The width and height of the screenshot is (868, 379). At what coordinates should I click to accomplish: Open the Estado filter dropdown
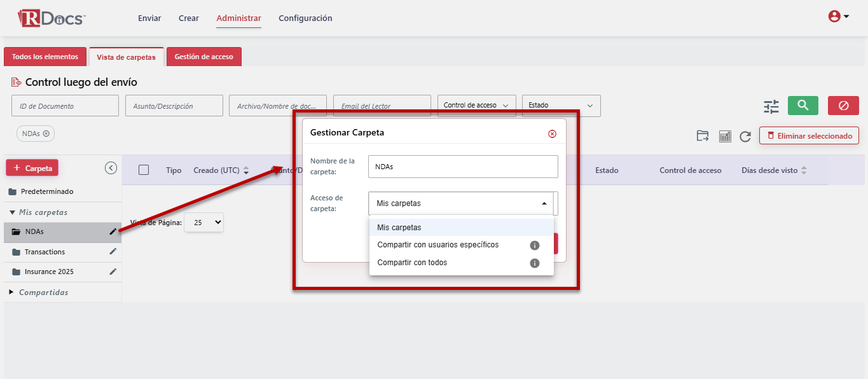(561, 106)
